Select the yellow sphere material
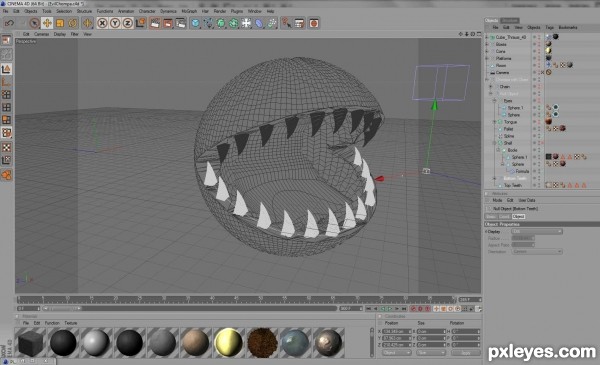 pyautogui.click(x=228, y=342)
